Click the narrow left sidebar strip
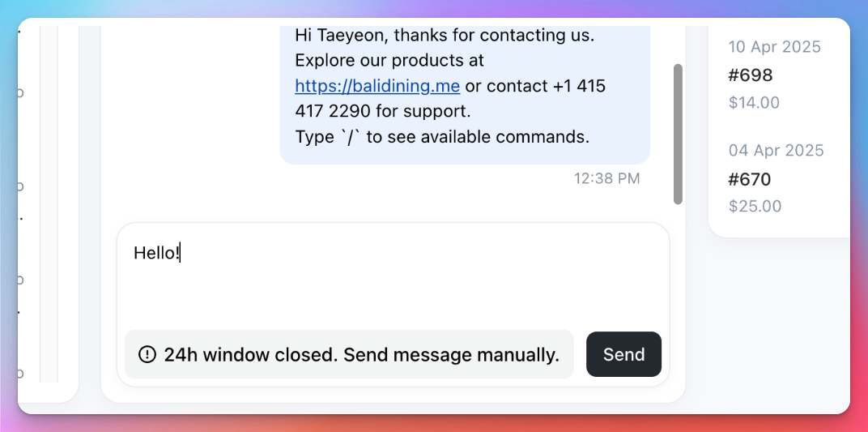This screenshot has width=868, height=432. pyautogui.click(x=49, y=203)
